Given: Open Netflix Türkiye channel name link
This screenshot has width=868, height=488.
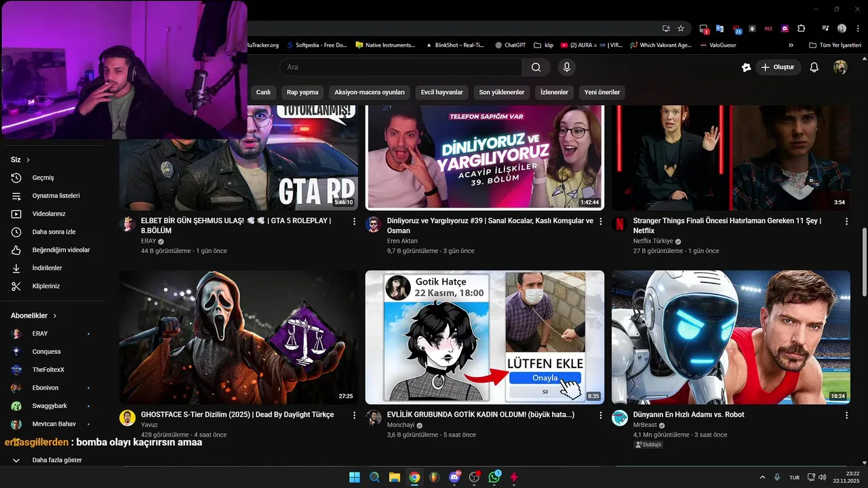Looking at the screenshot, I should (x=653, y=241).
